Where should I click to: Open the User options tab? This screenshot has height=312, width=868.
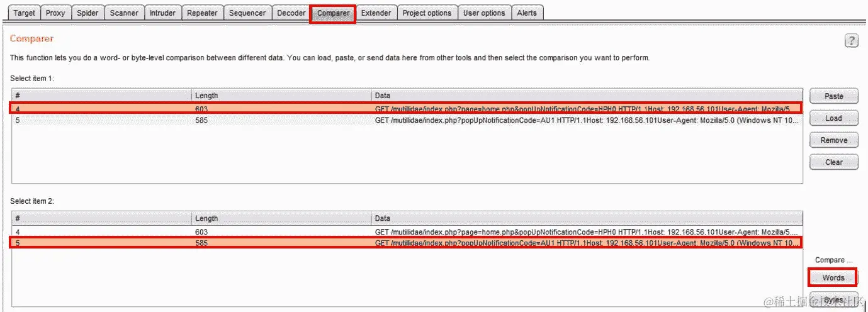click(484, 13)
